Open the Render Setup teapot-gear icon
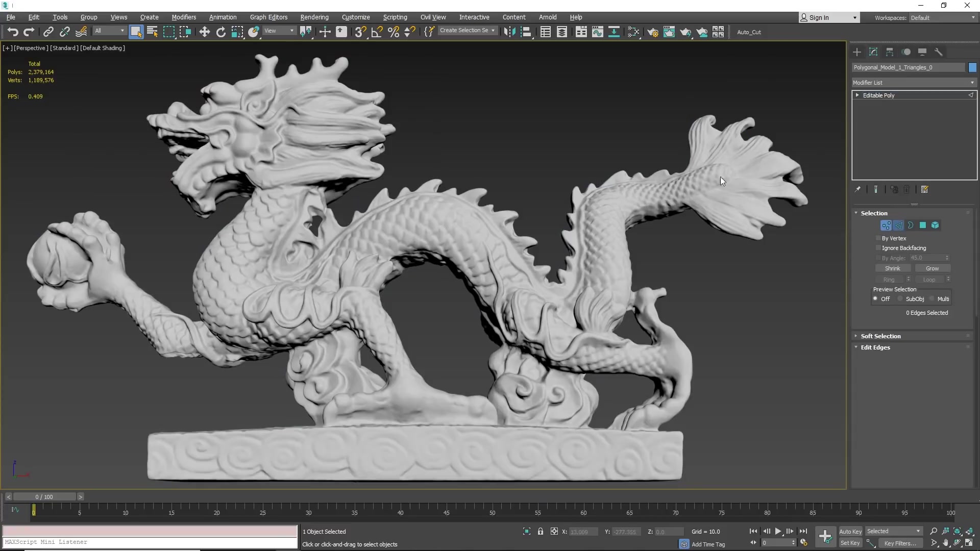This screenshot has height=551, width=980. (x=653, y=32)
